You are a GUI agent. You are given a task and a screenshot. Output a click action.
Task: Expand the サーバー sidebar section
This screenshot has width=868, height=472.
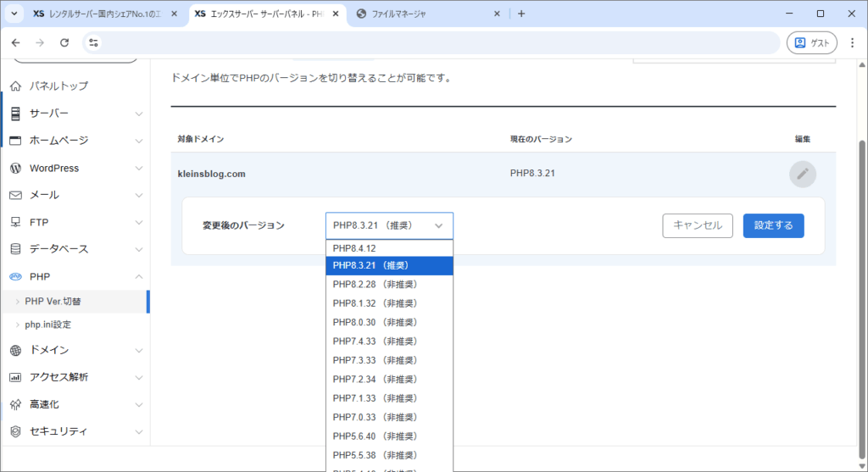(75, 114)
